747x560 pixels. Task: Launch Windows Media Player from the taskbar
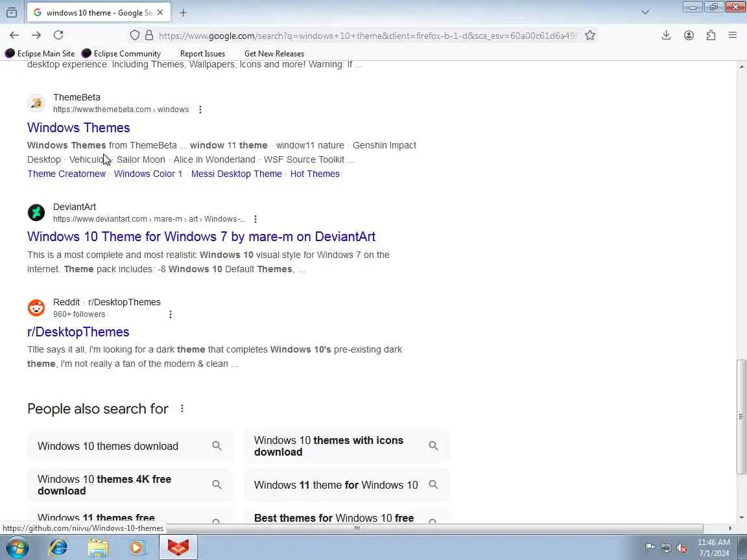coord(137,547)
